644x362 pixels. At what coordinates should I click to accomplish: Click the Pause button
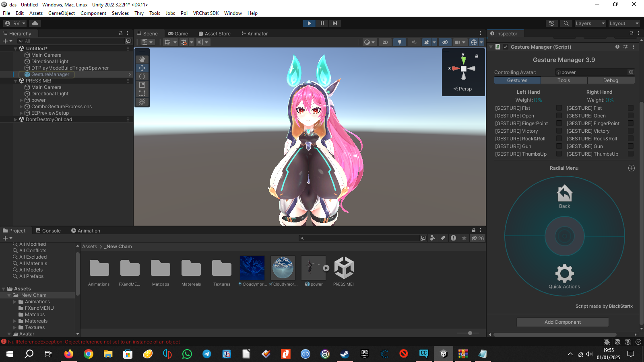322,23
